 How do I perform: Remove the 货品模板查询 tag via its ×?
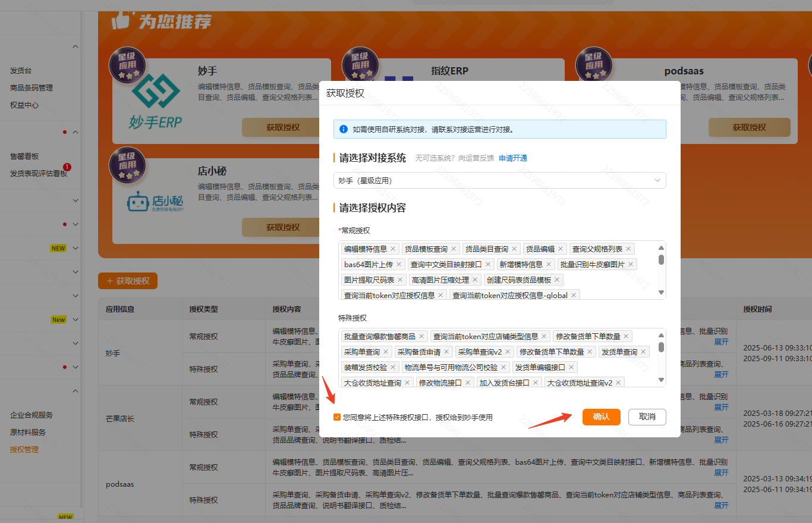[454, 249]
